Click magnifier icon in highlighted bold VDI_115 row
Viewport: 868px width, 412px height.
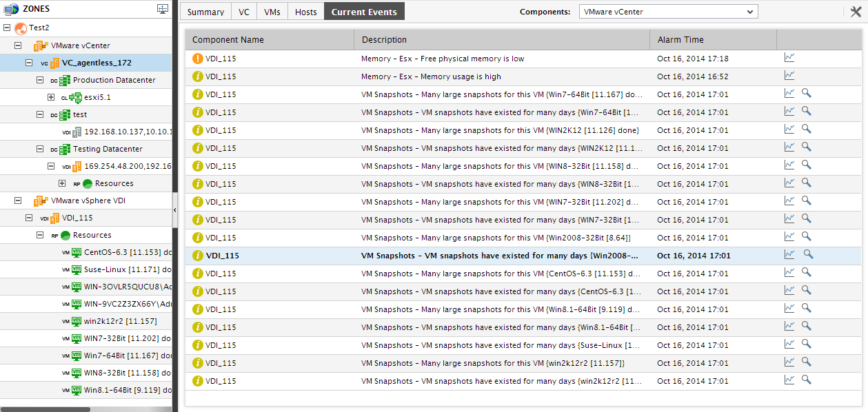coord(808,254)
